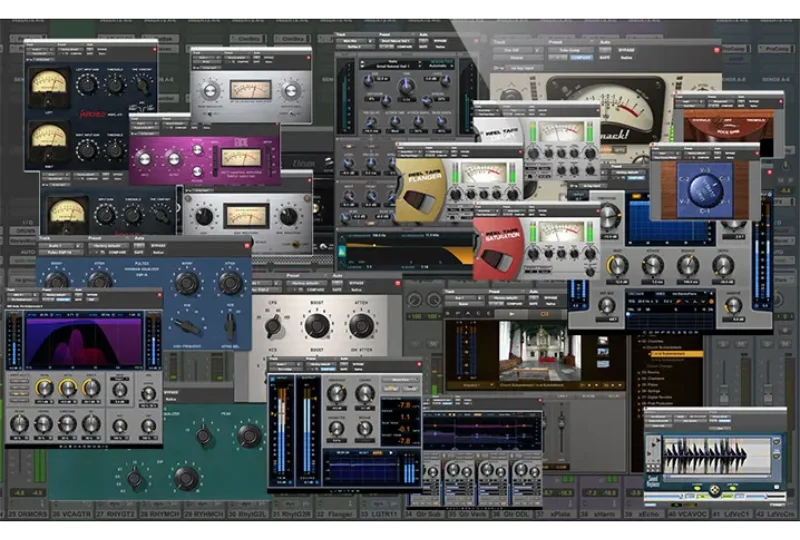Adjust left knob on top silver leveling amplifier
Viewport: 800px width, 540px height.
click(x=210, y=91)
